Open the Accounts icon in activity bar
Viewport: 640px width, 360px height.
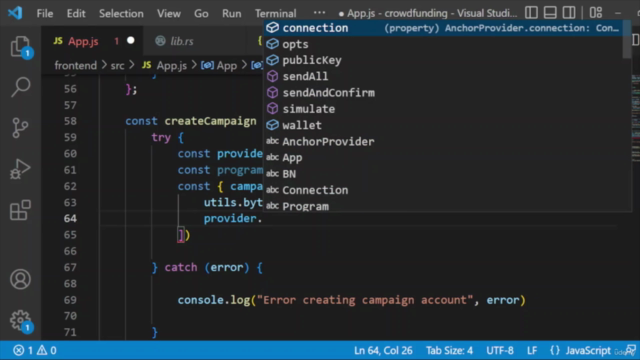pos(20,280)
